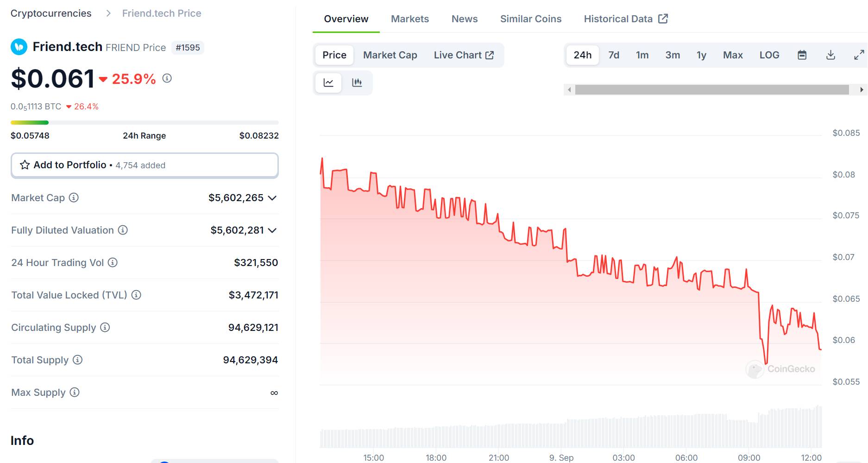Image resolution: width=868 pixels, height=463 pixels.
Task: Click the volume bars near 09:00
Action: pyautogui.click(x=749, y=435)
